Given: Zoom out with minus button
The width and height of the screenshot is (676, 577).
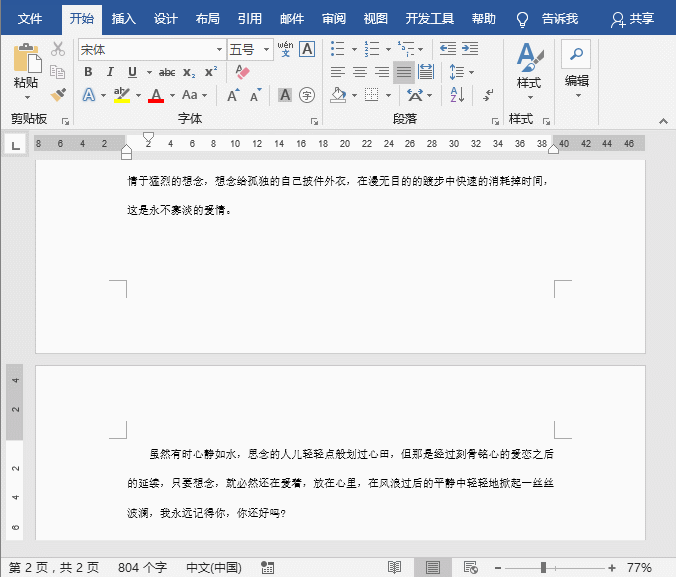Looking at the screenshot, I should (498, 568).
